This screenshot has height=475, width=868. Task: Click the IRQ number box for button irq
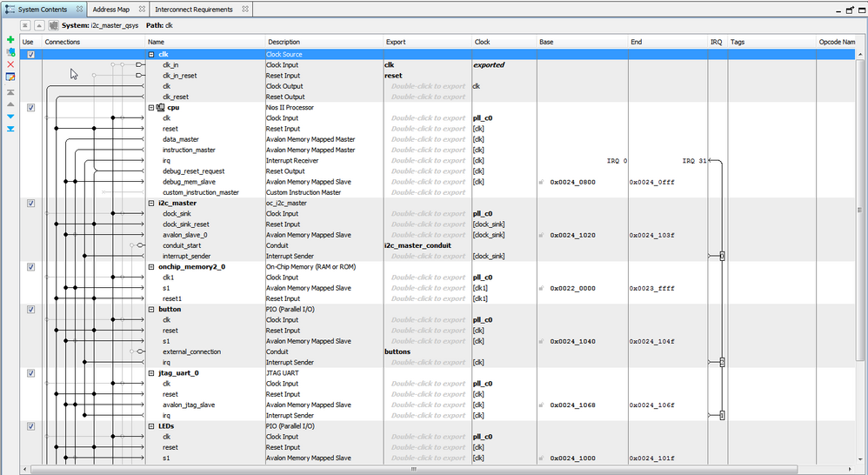[722, 363]
